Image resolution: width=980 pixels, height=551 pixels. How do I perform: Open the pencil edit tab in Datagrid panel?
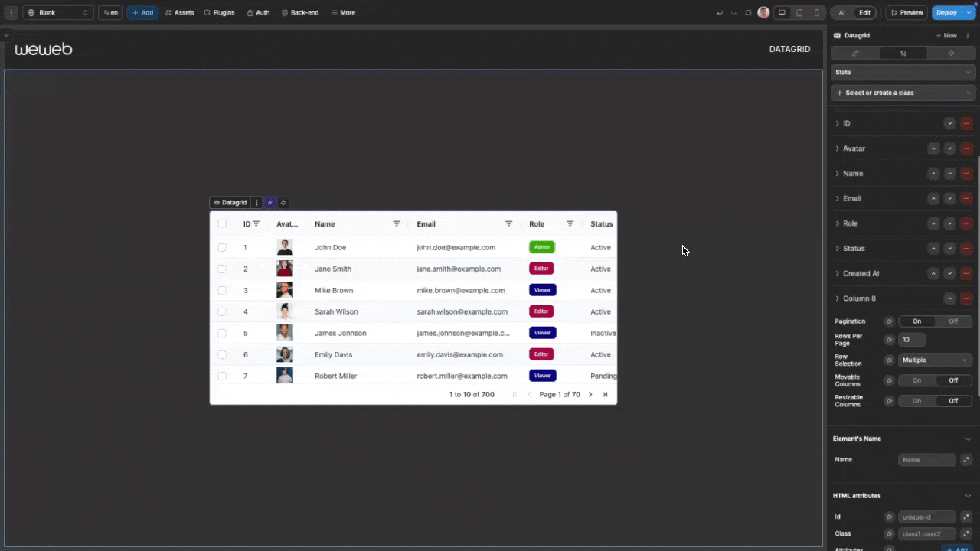tap(855, 54)
